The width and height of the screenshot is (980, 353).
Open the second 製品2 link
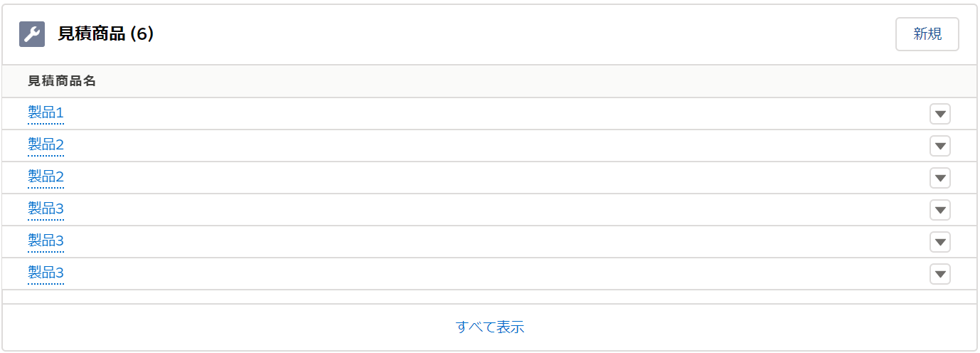point(46,177)
